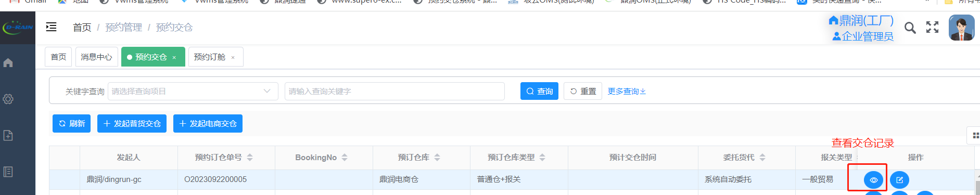Close the 预约订舱 tab
The image size is (980, 195).
[x=233, y=58]
